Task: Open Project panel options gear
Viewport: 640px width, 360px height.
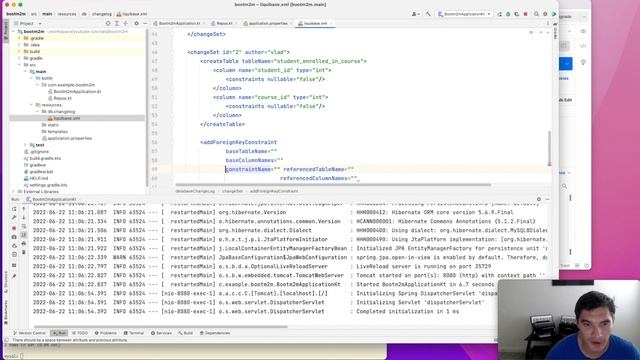Action: [x=136, y=24]
